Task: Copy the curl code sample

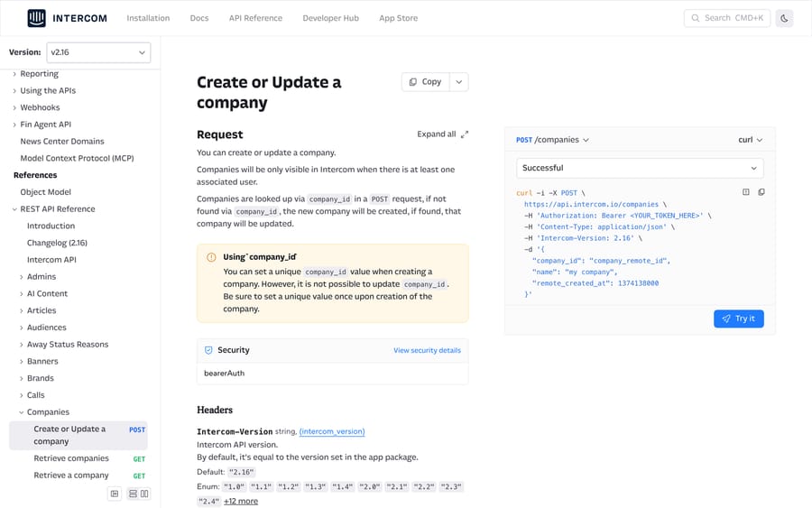Action: point(761,192)
